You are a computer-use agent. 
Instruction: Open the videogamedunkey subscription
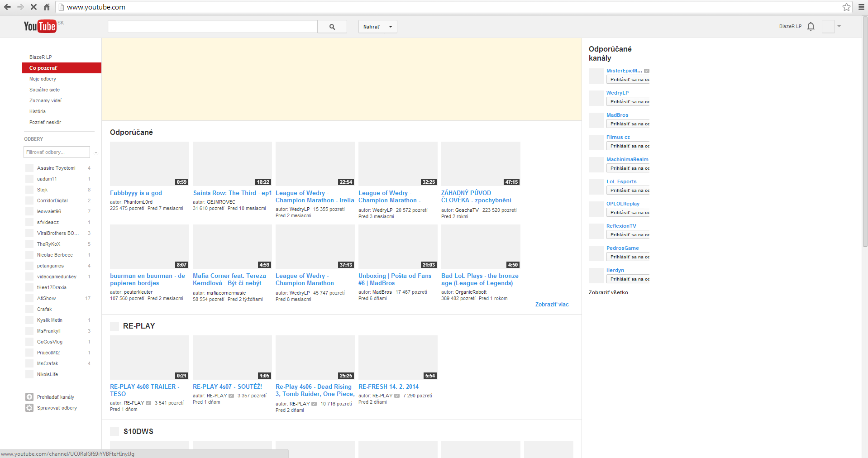[x=57, y=277]
